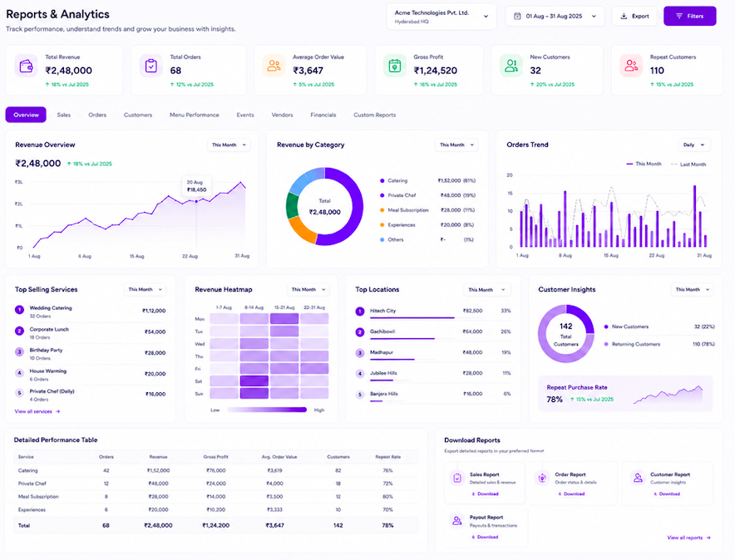Click the Meal Subscription orange legend dot
This screenshot has width=735, height=560.
point(382,210)
